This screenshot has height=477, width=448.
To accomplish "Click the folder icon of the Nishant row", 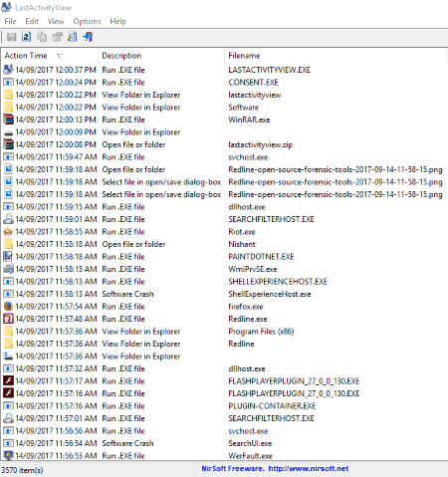I will tap(9, 244).
